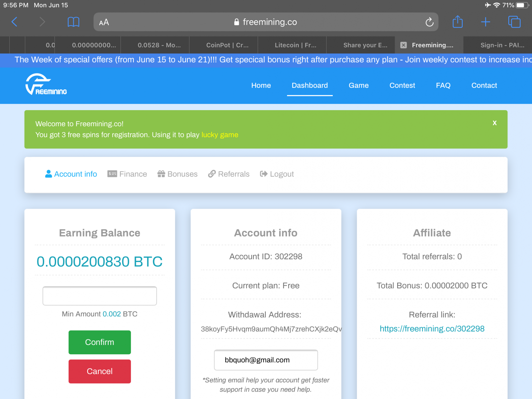Select the Account info section
This screenshot has width=532, height=399.
76,174
